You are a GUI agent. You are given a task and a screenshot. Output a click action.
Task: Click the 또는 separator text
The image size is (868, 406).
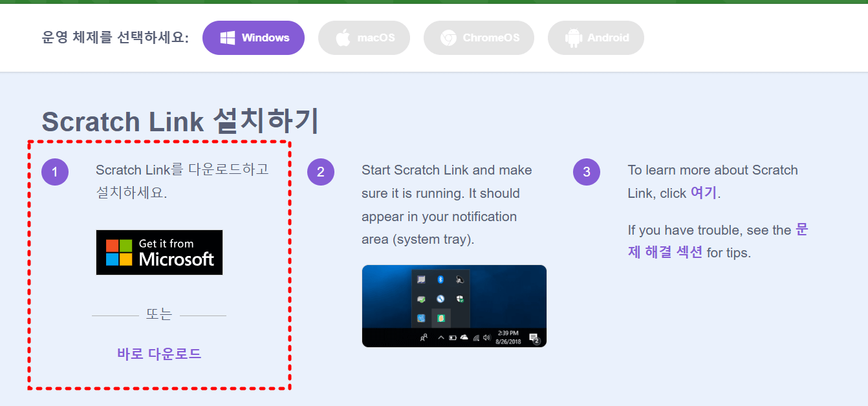tap(159, 315)
